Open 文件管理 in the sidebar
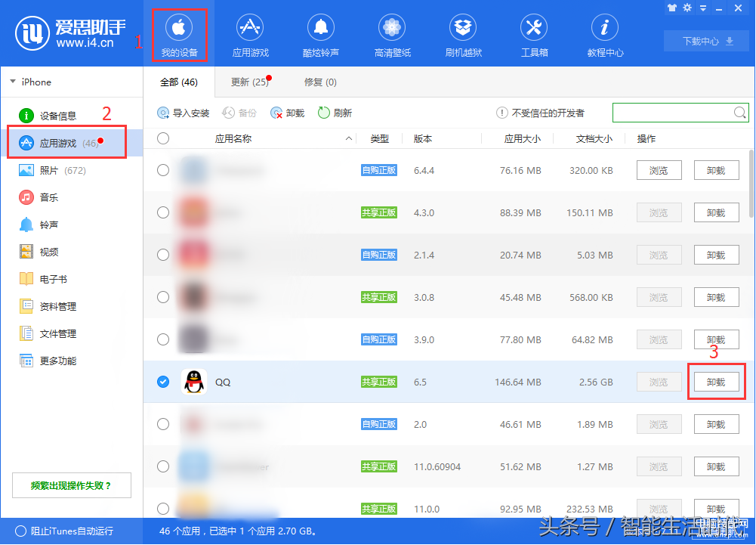 tap(48, 333)
